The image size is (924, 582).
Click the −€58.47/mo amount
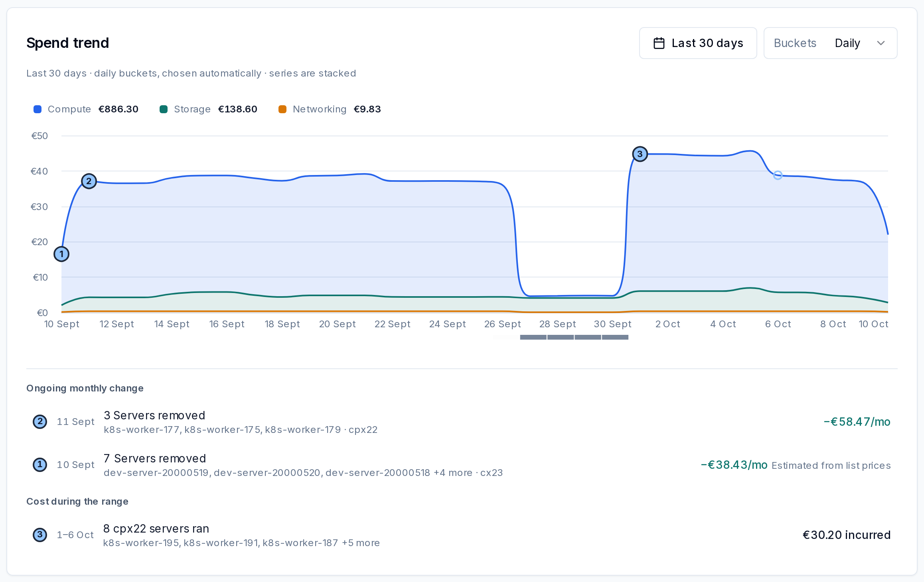(857, 422)
